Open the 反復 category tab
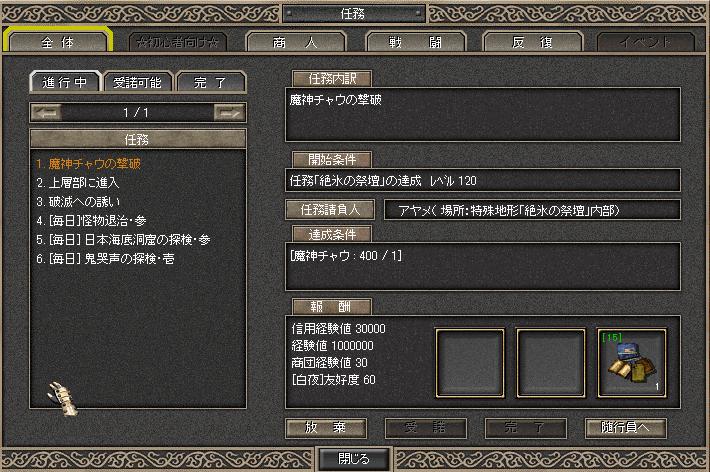Viewport: 710px width, 472px height. pyautogui.click(x=532, y=42)
